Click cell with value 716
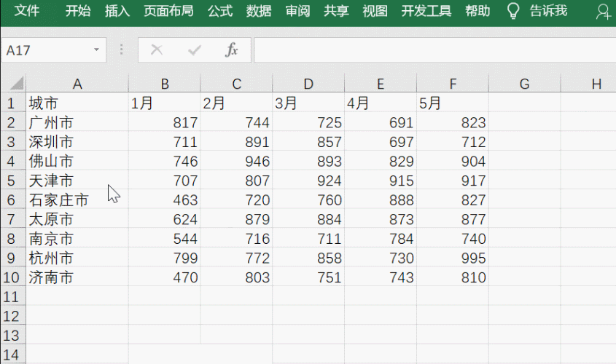The width and height of the screenshot is (616, 364). [x=236, y=238]
